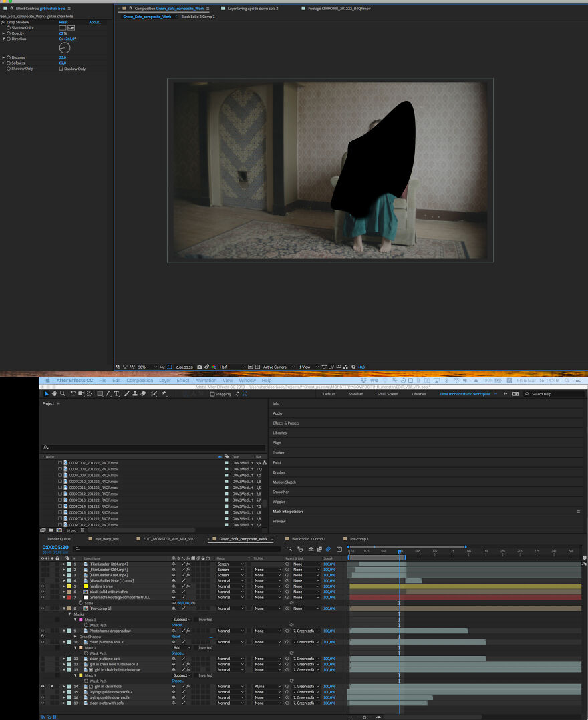Switch to the Render Queue tab
The image size is (588, 720).
click(x=59, y=539)
